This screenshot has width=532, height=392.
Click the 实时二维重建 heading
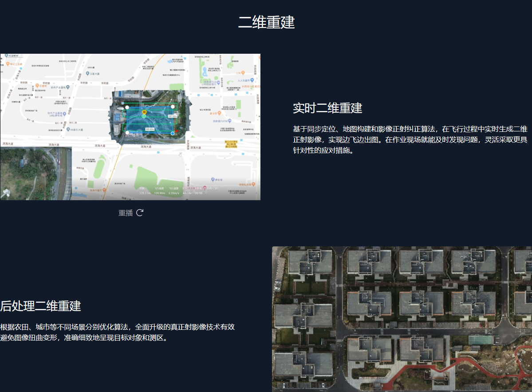[x=327, y=108]
